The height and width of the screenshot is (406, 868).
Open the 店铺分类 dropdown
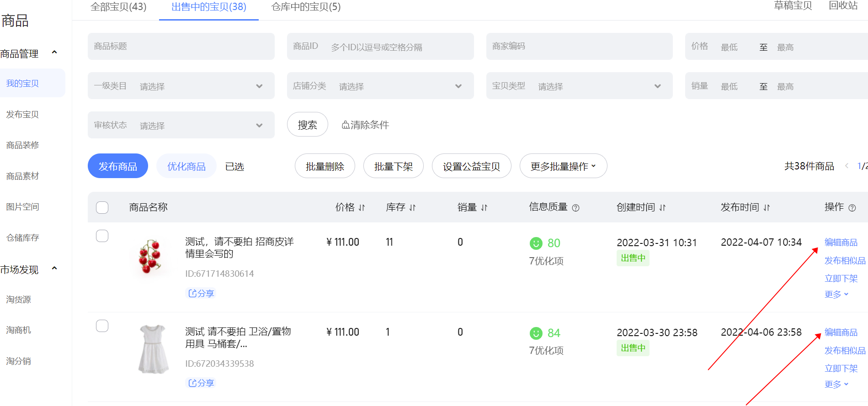[x=380, y=86]
